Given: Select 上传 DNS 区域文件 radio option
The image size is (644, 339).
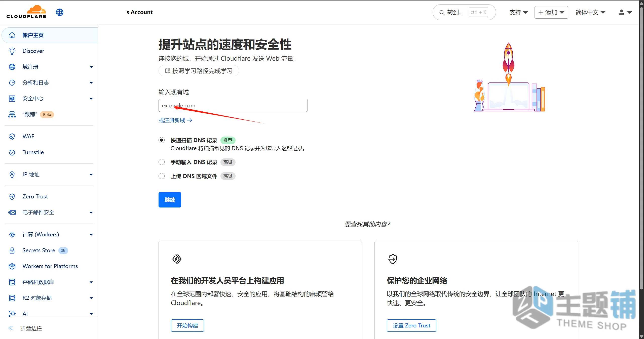Looking at the screenshot, I should [x=162, y=176].
